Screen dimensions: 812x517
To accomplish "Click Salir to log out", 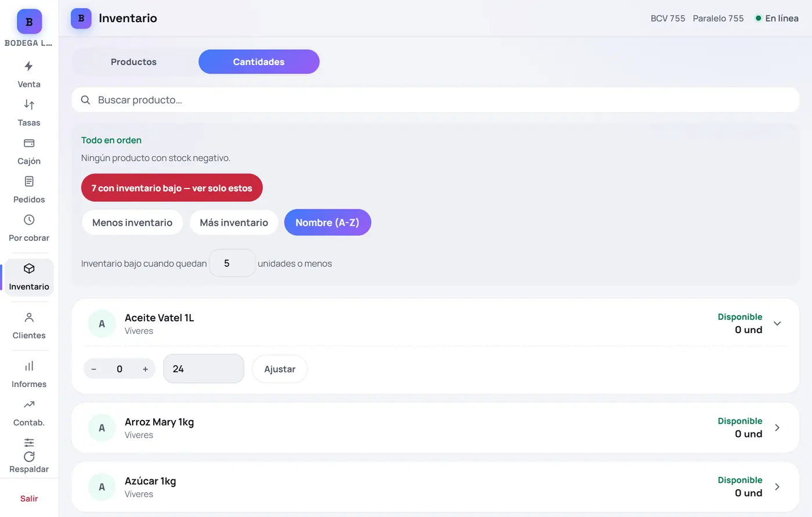I will click(x=29, y=498).
